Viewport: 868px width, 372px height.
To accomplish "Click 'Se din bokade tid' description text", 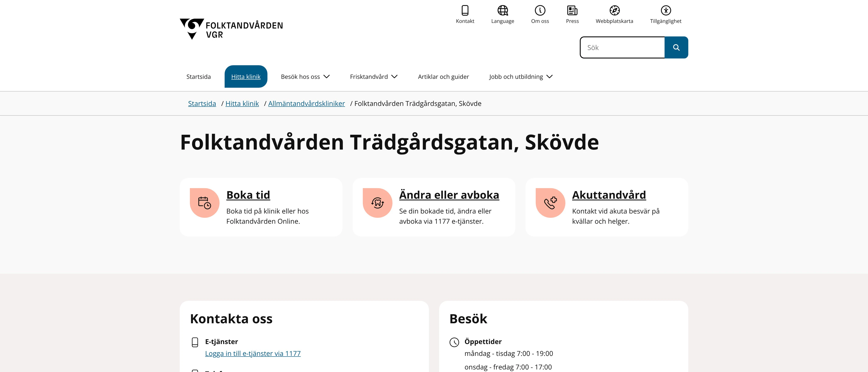I will coord(445,216).
